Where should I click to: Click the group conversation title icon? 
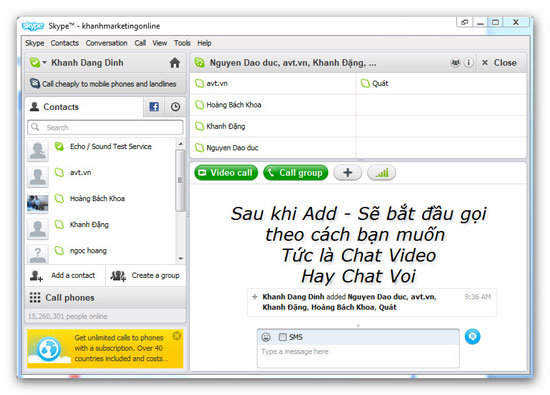point(200,63)
